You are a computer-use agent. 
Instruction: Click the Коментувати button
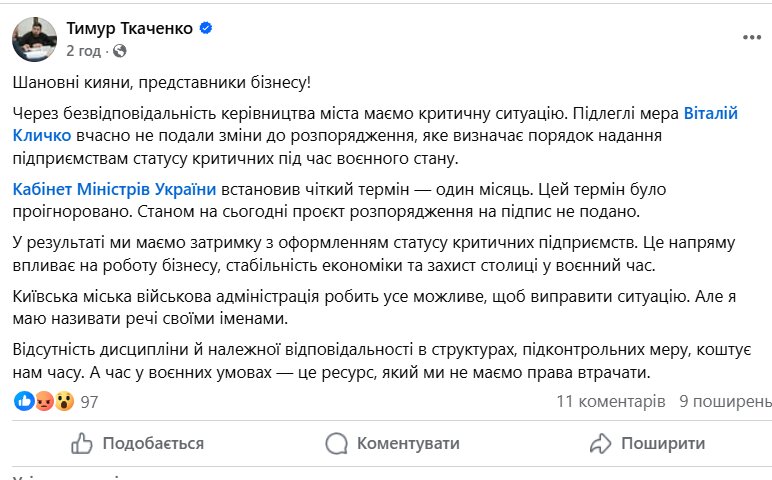[x=408, y=443]
